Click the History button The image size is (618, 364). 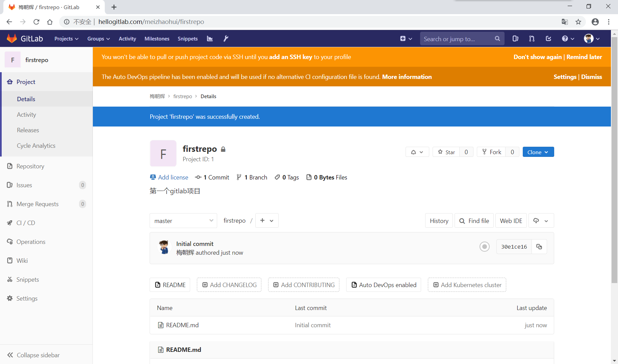click(x=439, y=221)
